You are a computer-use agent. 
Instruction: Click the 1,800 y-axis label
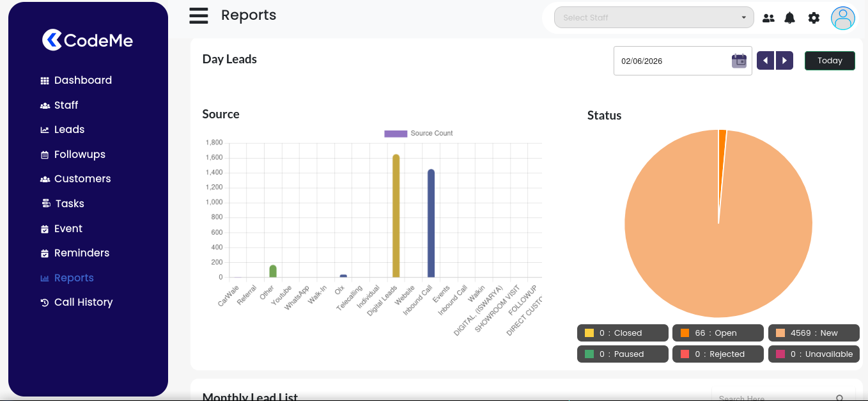click(x=214, y=143)
